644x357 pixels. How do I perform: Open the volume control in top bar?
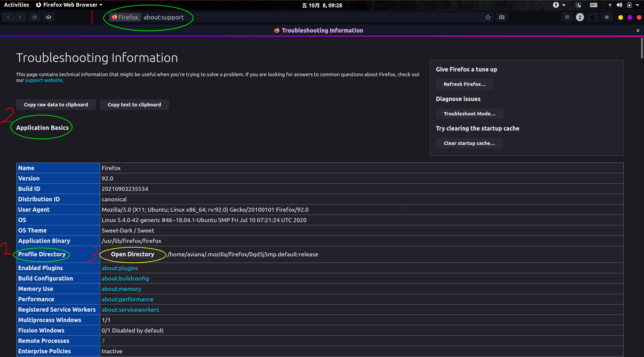point(619,5)
